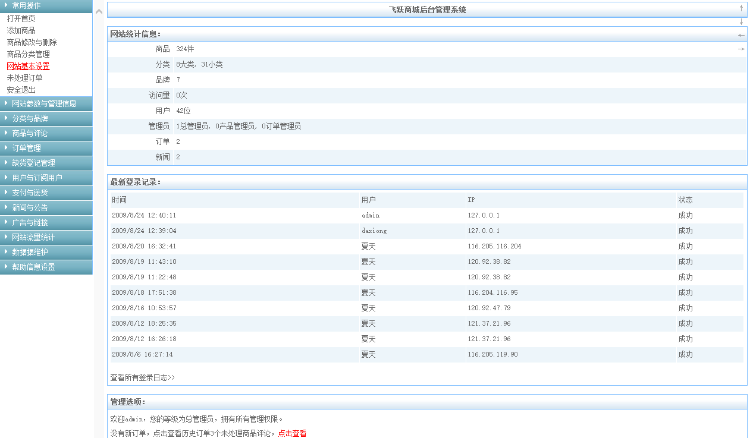Select the 商品 count value 324件
750x438 pixels.
(x=185, y=49)
